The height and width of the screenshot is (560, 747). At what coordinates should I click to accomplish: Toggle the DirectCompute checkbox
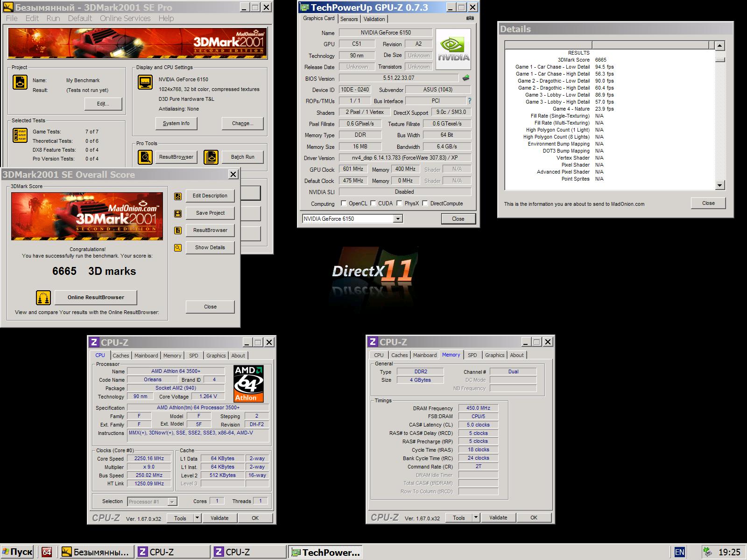[x=425, y=203]
